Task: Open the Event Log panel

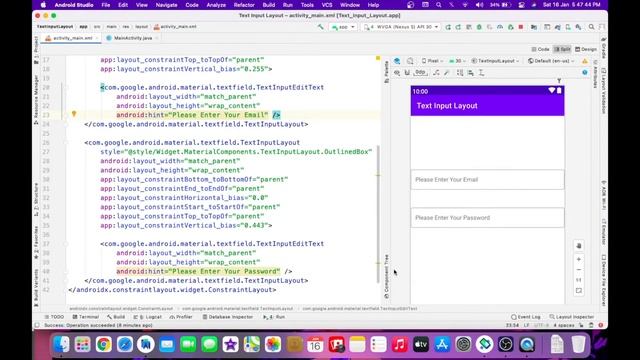Action: click(x=526, y=317)
